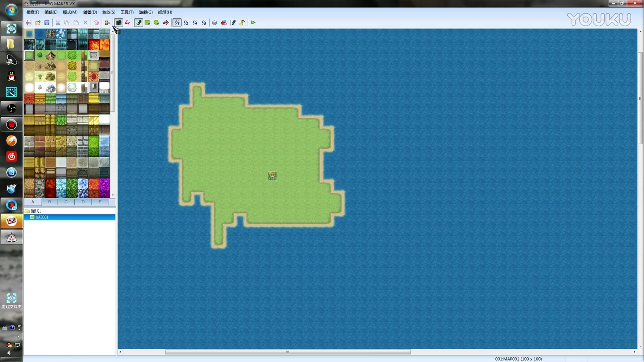
Task: Switch to tileset tab A
Action: (x=33, y=202)
